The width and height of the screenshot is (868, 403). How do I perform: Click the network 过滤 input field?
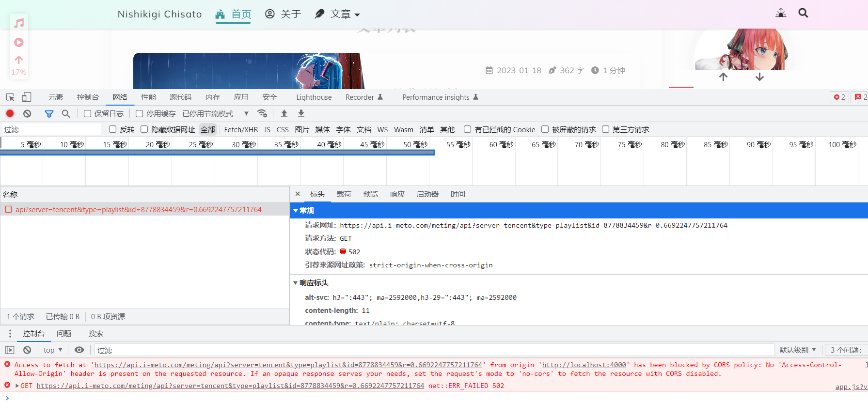click(51, 130)
